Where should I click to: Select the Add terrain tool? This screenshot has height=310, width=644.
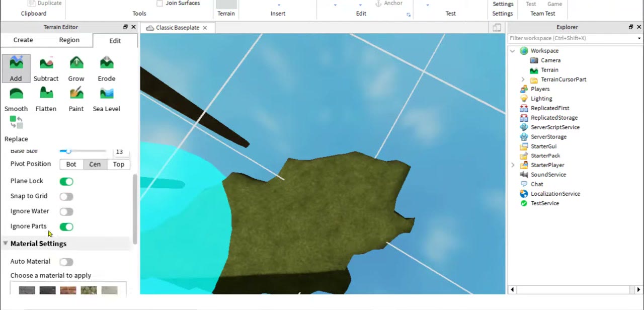coord(16,68)
